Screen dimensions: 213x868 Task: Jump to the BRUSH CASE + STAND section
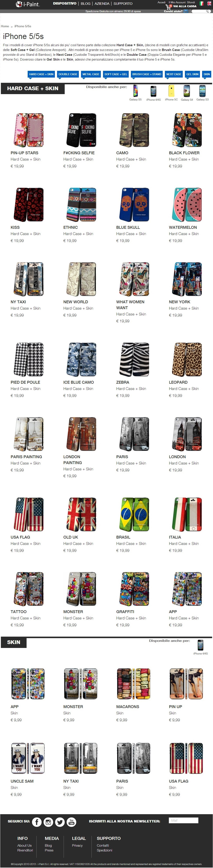coord(147,74)
